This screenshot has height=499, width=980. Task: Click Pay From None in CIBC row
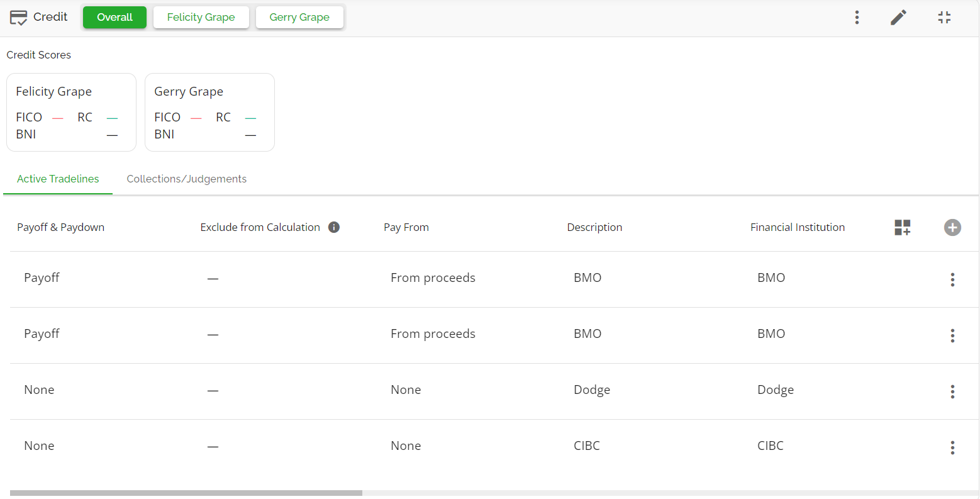pos(406,446)
